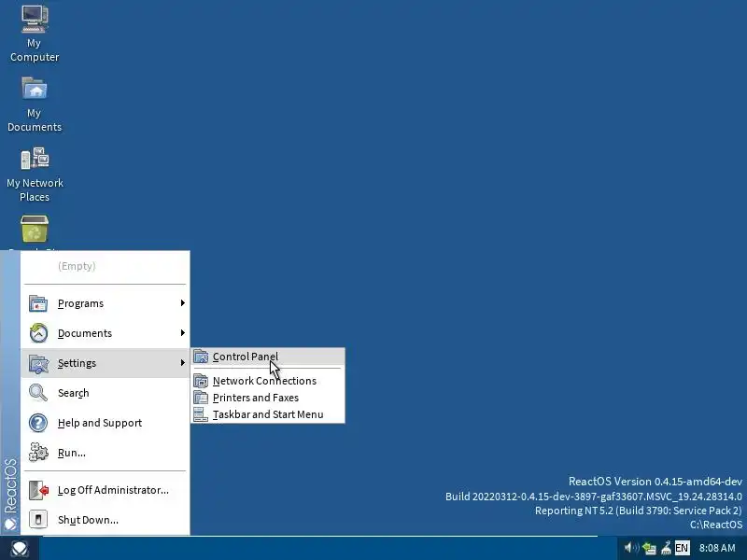Click the Search magnifier icon
Viewport: 747px width, 560px height.
click(x=38, y=393)
